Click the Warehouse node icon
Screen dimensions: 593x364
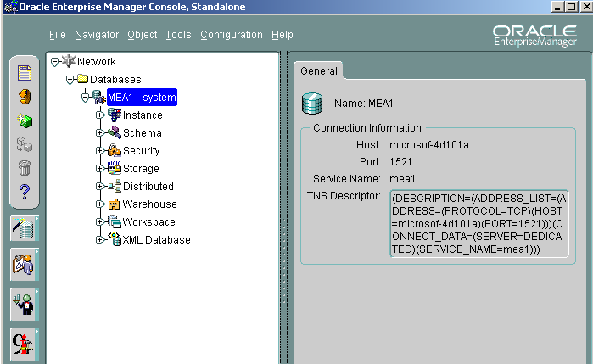115,204
